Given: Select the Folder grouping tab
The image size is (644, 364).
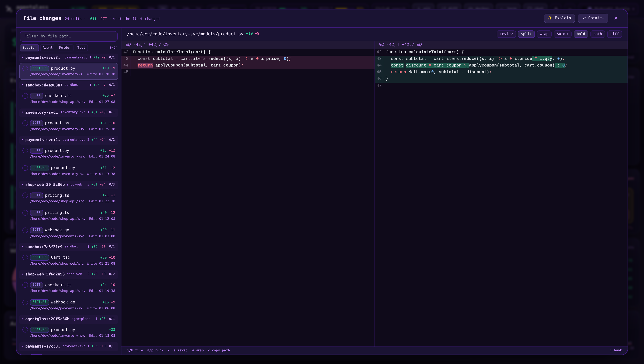Looking at the screenshot, I should click(x=65, y=47).
